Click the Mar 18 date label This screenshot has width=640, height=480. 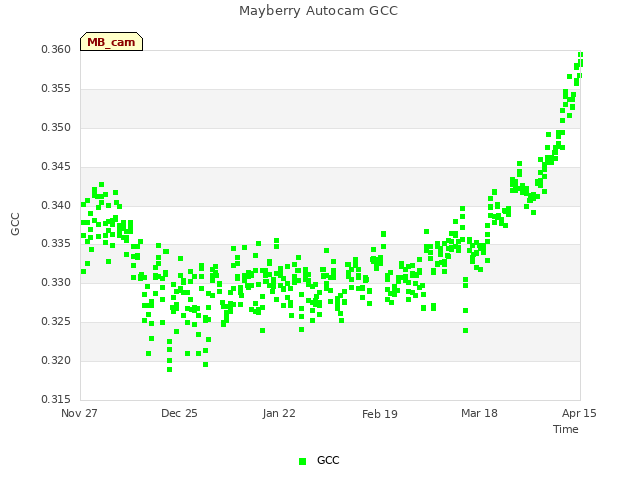[x=479, y=413]
